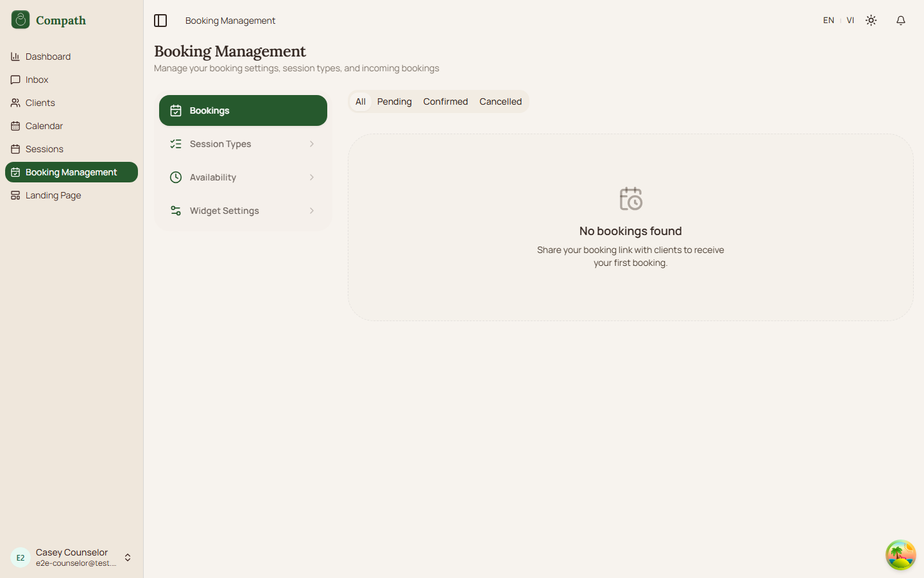The width and height of the screenshot is (924, 578).
Task: Open the Inbox messages
Action: (x=37, y=80)
